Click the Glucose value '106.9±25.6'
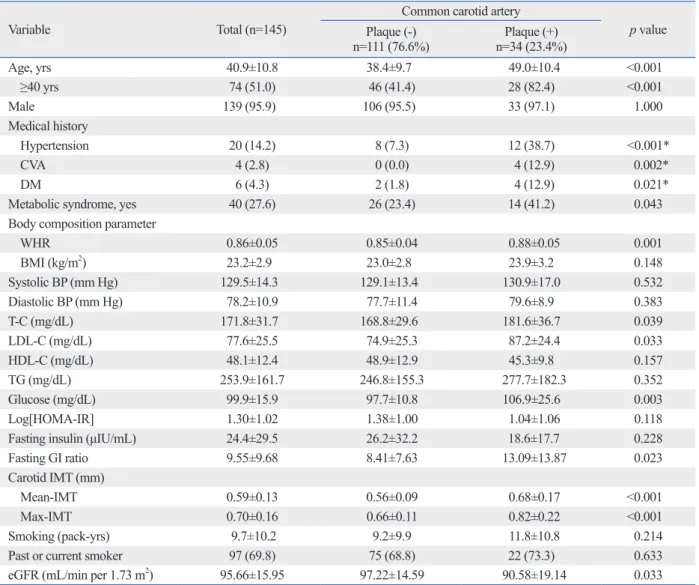This screenshot has height=585, width=699. click(531, 400)
